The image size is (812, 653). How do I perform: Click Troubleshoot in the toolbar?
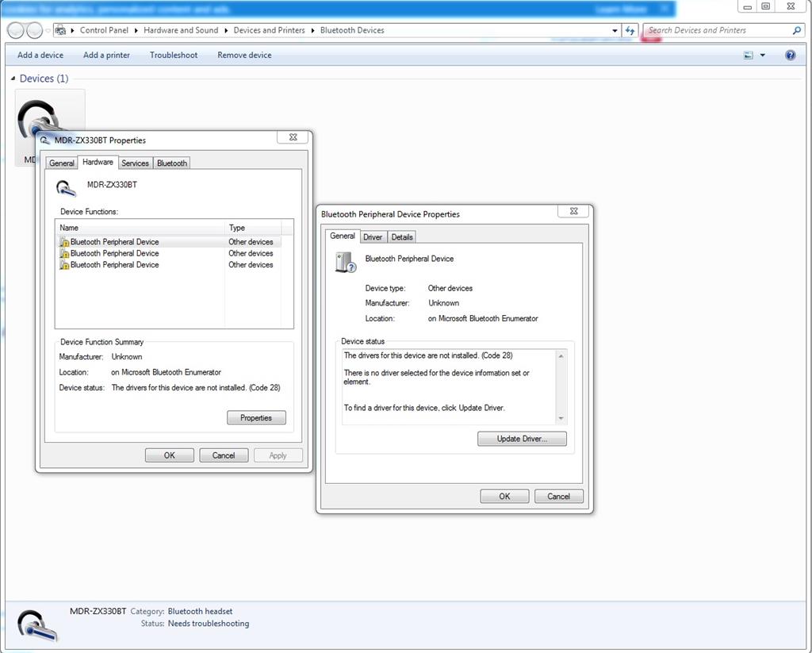coord(174,55)
